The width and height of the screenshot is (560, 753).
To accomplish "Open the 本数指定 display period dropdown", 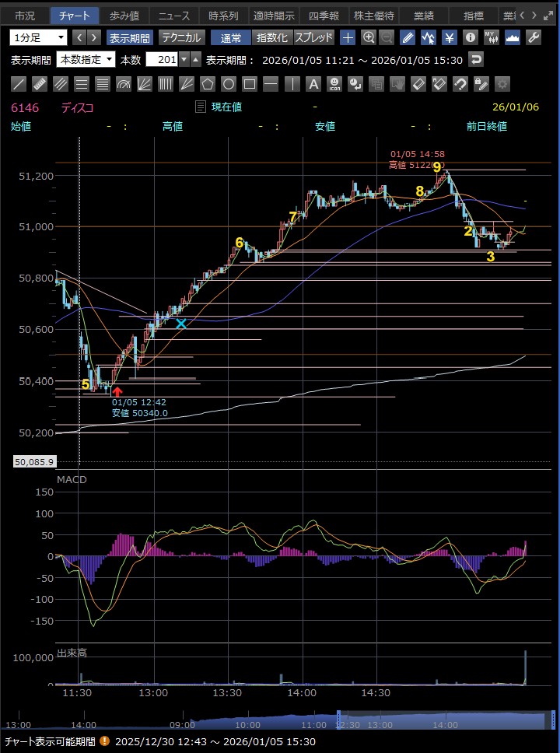I will pyautogui.click(x=86, y=59).
